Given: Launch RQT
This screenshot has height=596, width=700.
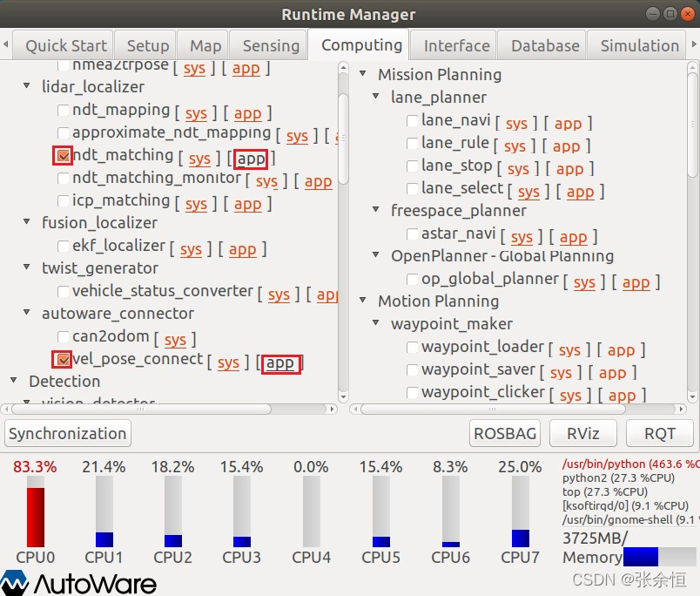Looking at the screenshot, I should [660, 433].
